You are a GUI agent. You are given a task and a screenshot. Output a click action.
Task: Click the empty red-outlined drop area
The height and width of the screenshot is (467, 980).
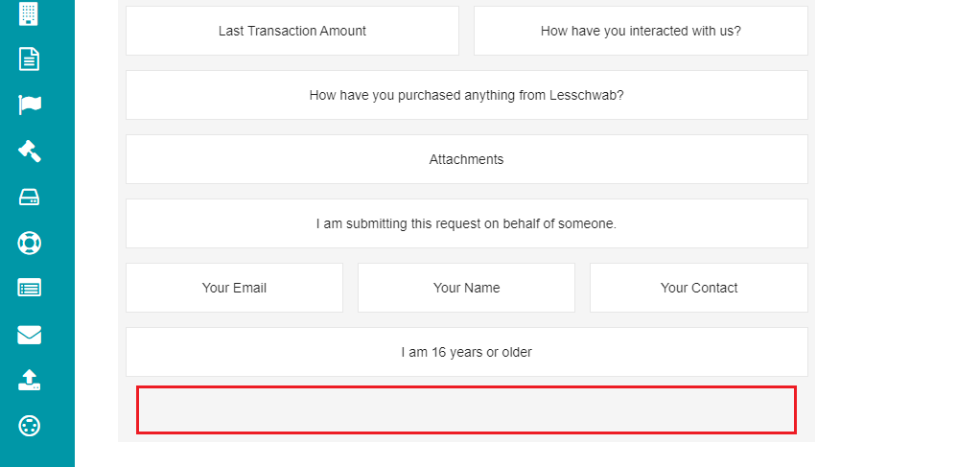466,410
